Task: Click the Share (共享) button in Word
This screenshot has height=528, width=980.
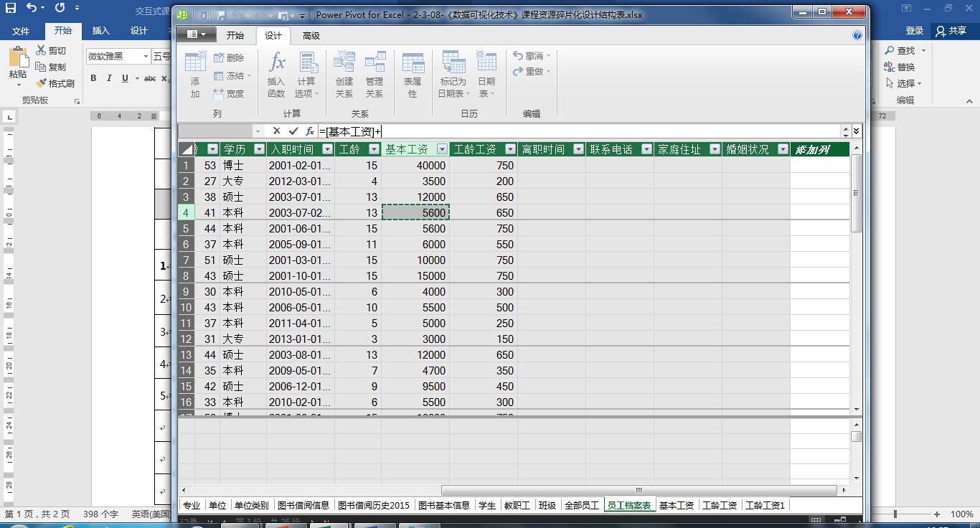Action: tap(951, 30)
